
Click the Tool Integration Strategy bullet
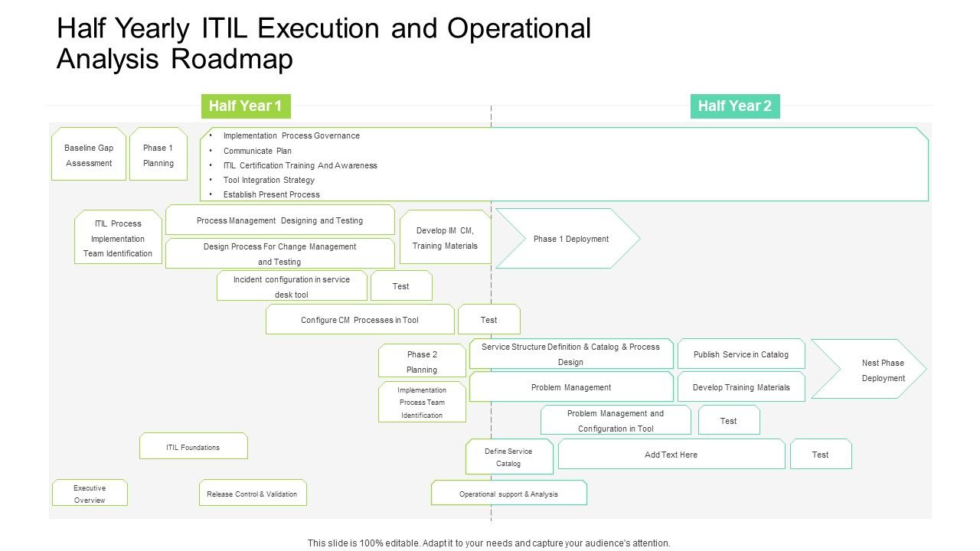[x=269, y=180]
